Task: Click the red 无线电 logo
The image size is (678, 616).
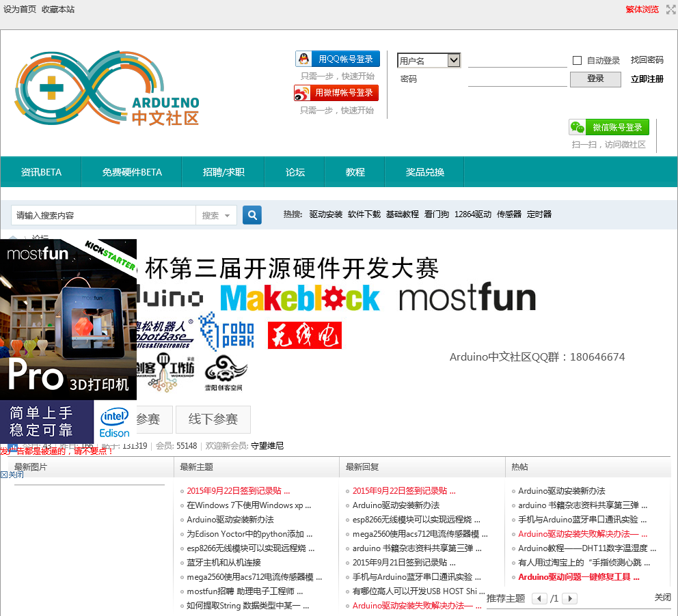Action: click(305, 335)
